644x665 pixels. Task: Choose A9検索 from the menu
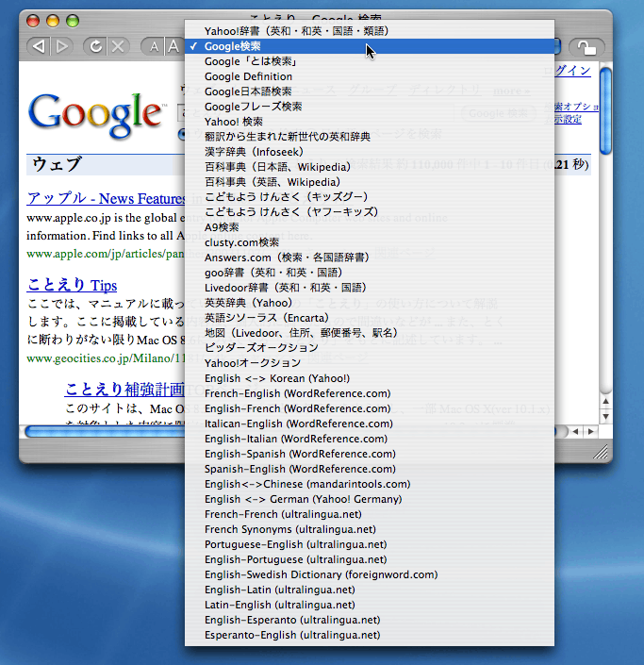tap(370, 227)
